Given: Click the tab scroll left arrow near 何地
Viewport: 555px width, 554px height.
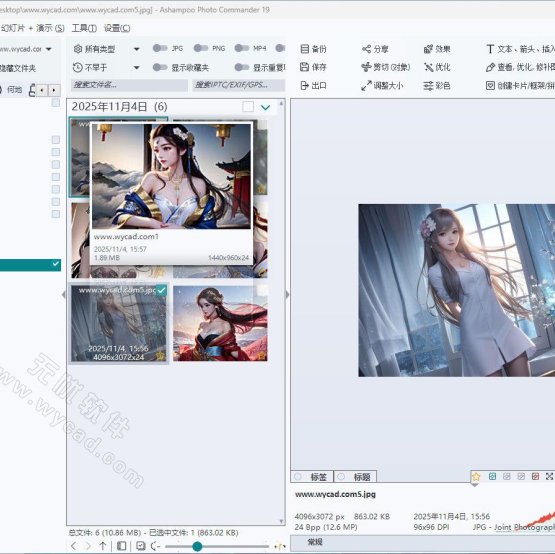Looking at the screenshot, I should click(x=42, y=90).
